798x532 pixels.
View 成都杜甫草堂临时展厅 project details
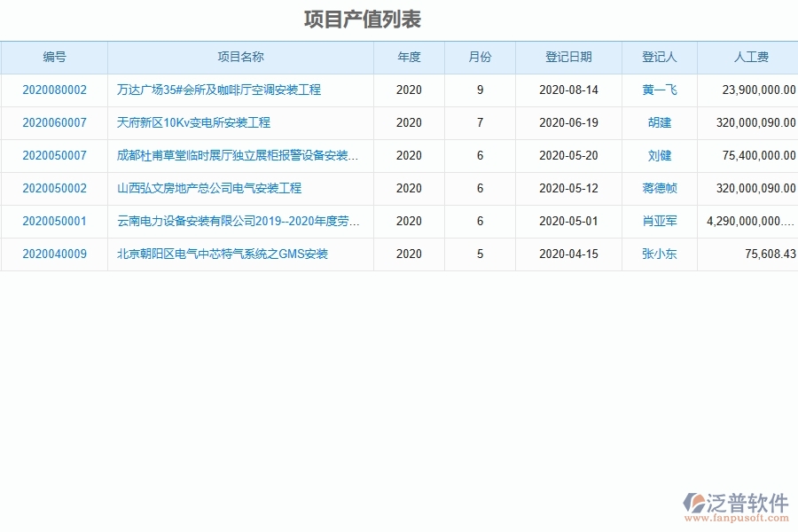(x=236, y=155)
